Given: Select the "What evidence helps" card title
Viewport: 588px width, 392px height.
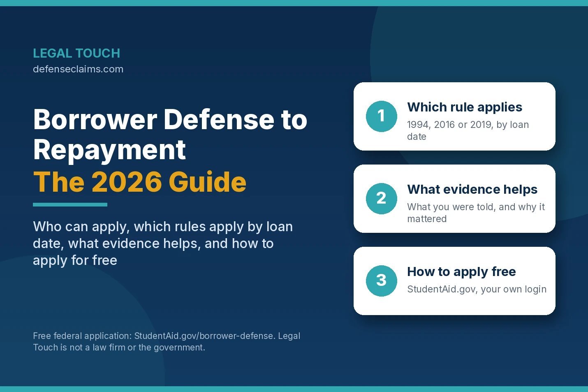Looking at the screenshot, I should pyautogui.click(x=472, y=189).
